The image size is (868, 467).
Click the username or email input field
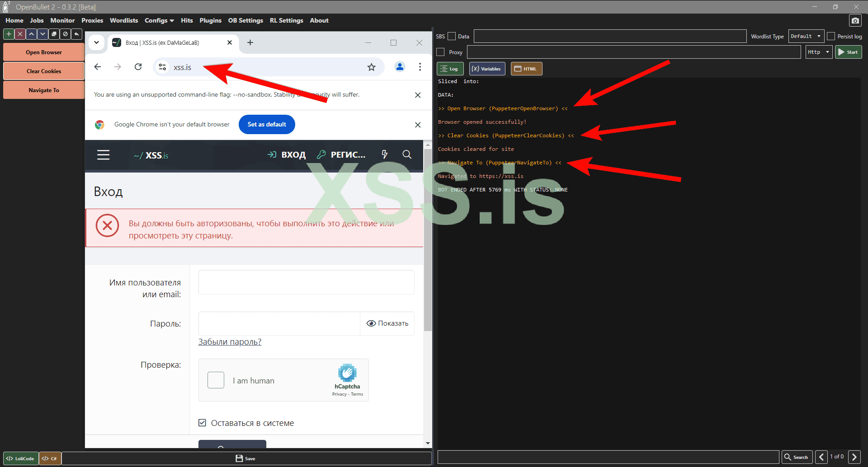(306, 282)
